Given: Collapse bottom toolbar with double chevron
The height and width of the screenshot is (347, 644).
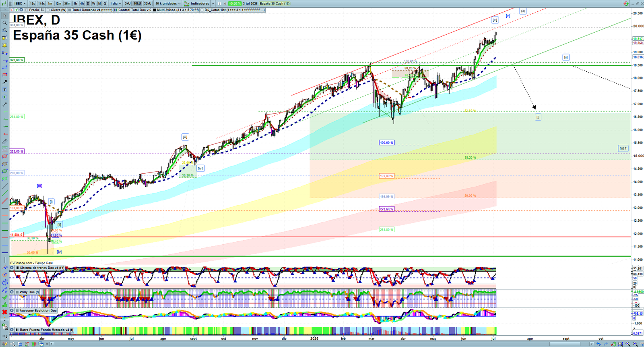Looking at the screenshot, I should click(x=47, y=344).
